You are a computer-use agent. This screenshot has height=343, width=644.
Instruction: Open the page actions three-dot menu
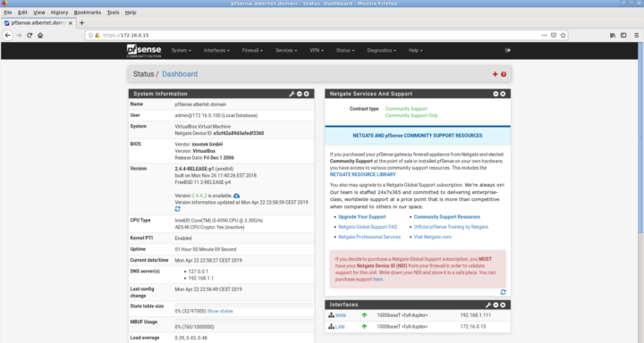coord(544,36)
